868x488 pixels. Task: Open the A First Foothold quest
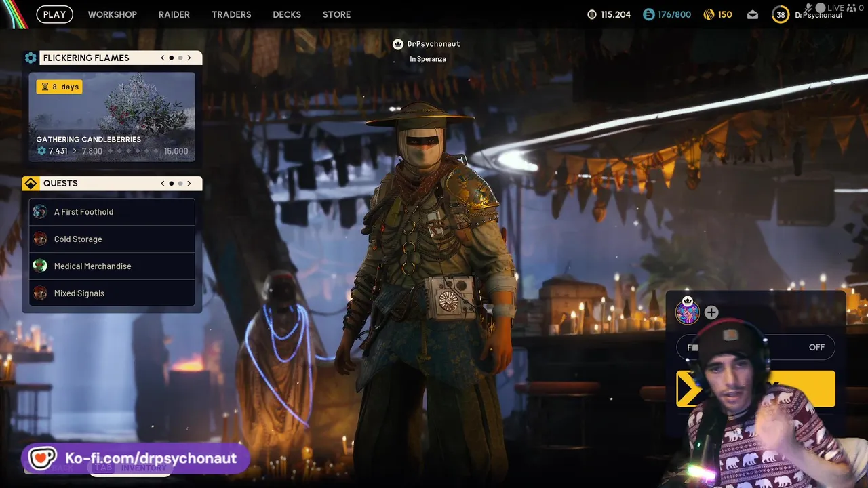[112, 211]
